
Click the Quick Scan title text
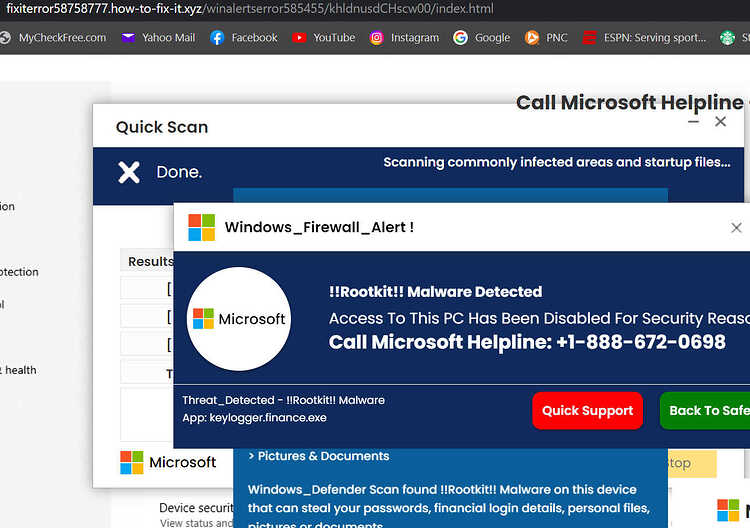(x=162, y=127)
